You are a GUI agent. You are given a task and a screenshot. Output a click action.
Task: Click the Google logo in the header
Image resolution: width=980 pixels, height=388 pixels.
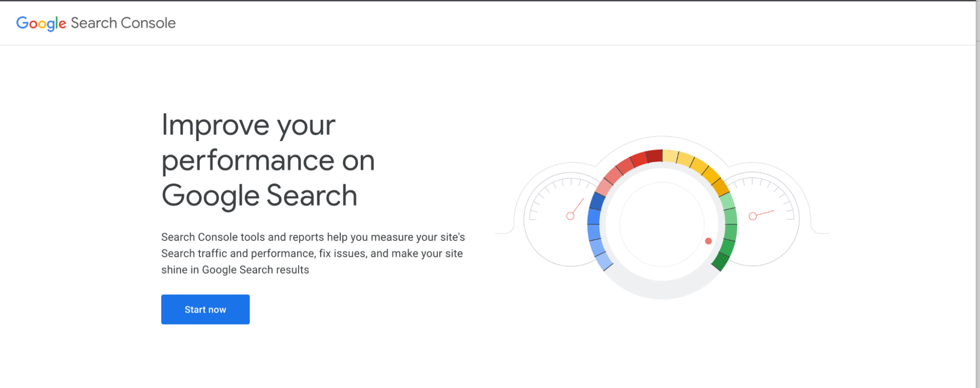[x=41, y=23]
